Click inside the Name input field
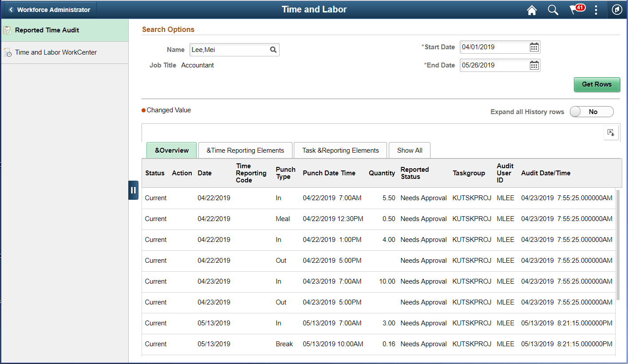Viewport: 628px width, 364px height. click(226, 50)
